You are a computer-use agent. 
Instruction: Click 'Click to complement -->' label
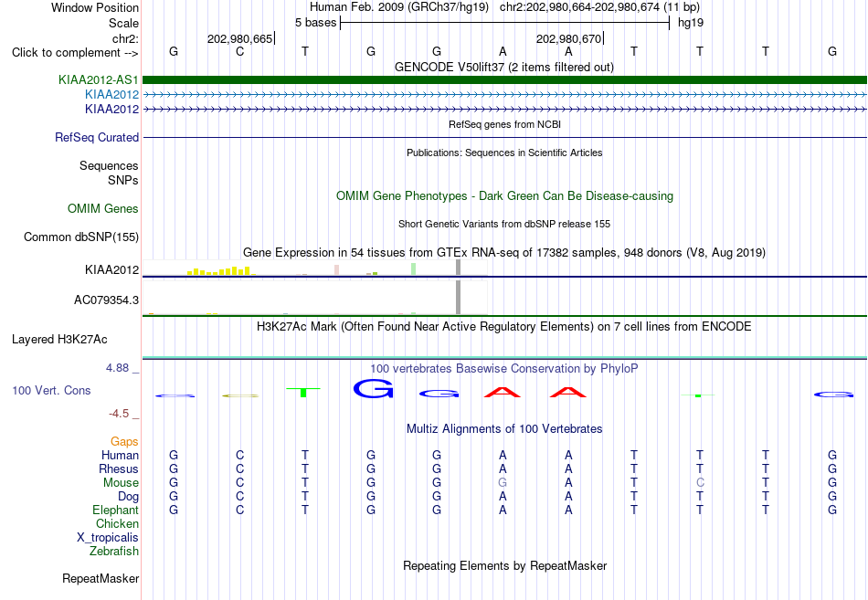(x=75, y=53)
